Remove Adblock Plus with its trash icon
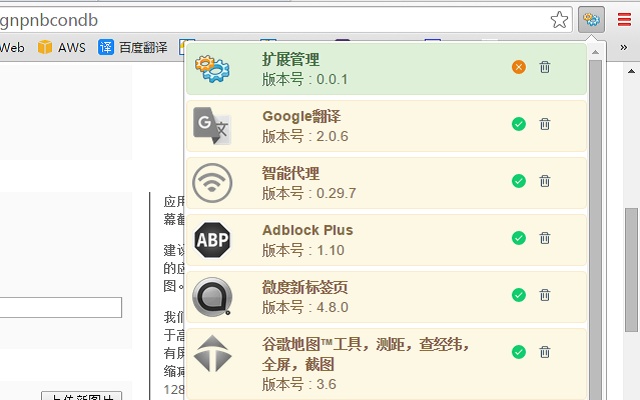 point(544,238)
